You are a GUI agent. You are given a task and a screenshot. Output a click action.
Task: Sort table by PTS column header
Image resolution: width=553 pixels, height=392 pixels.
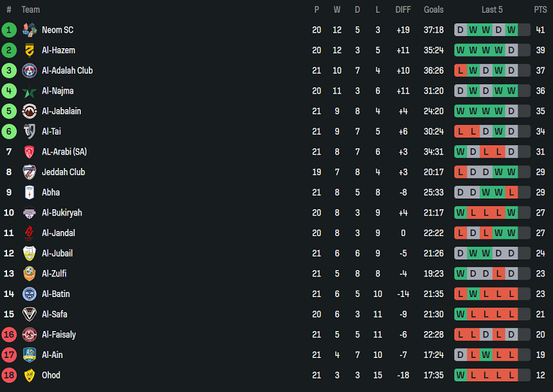(x=540, y=10)
